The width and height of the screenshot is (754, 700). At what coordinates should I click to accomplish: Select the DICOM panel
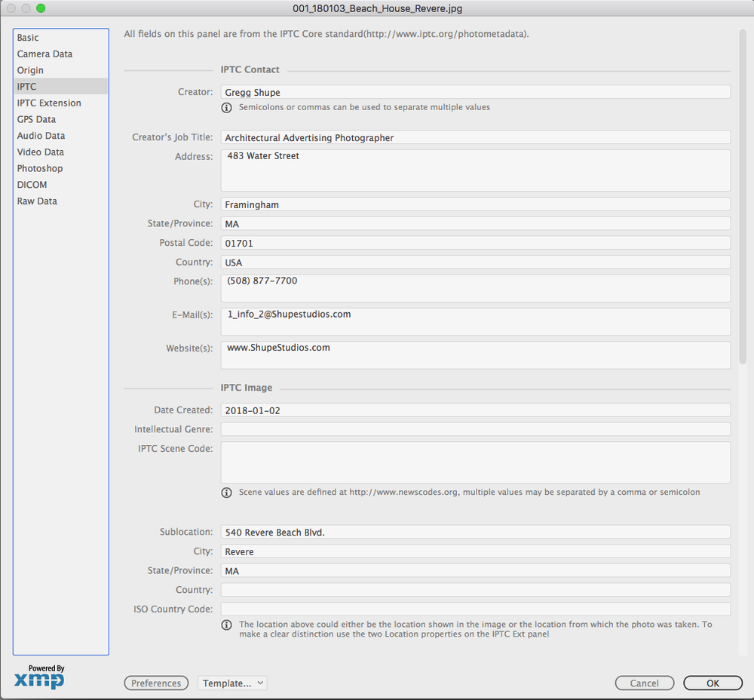pos(32,184)
